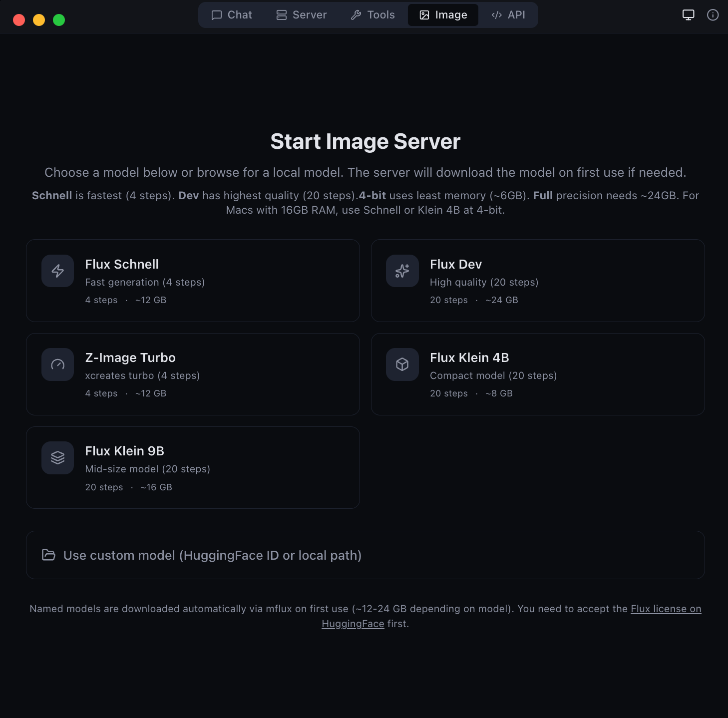The width and height of the screenshot is (728, 718).
Task: Start the Flux Schnell model server
Action: (193, 281)
